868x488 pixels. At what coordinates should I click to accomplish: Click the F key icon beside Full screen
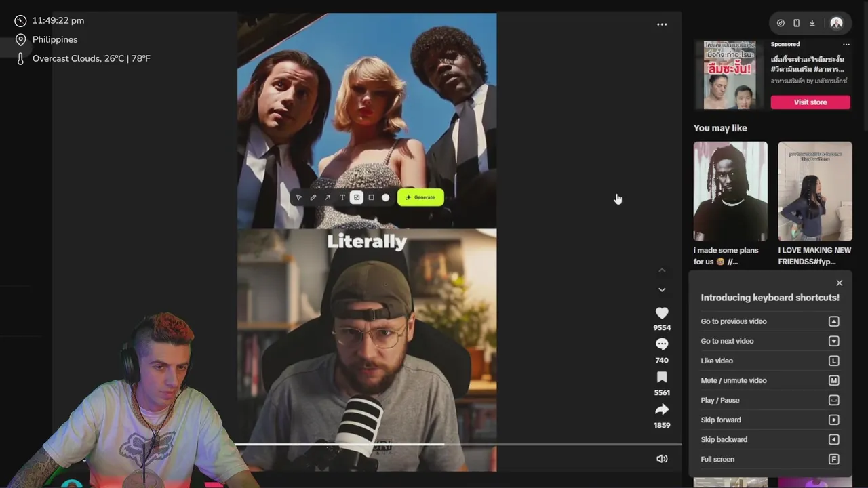834,459
